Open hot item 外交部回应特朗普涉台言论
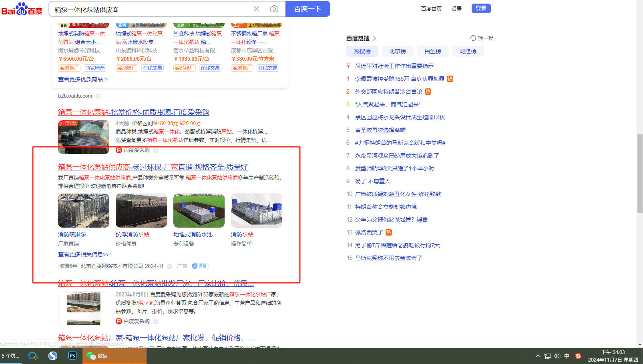The height and width of the screenshot is (364, 643). 389,92
